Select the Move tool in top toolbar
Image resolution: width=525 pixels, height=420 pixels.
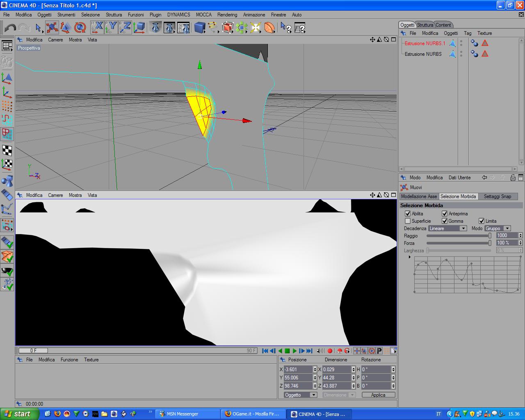(x=52, y=27)
